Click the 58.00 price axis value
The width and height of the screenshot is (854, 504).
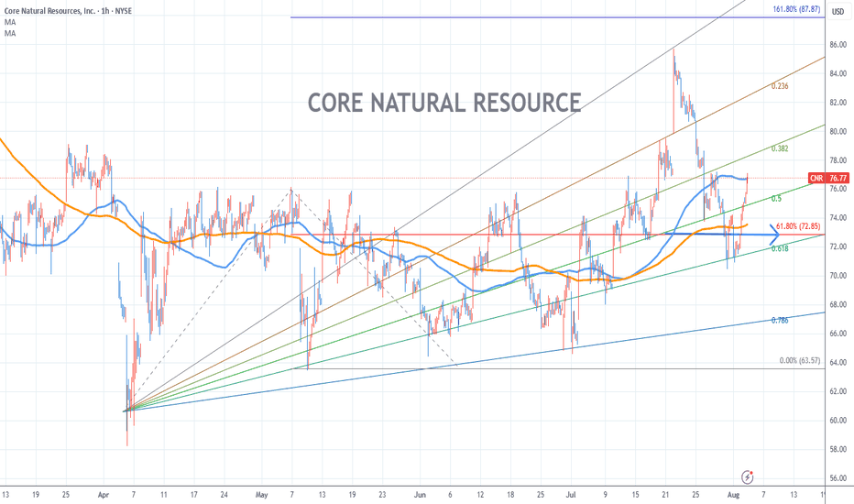tap(838, 450)
